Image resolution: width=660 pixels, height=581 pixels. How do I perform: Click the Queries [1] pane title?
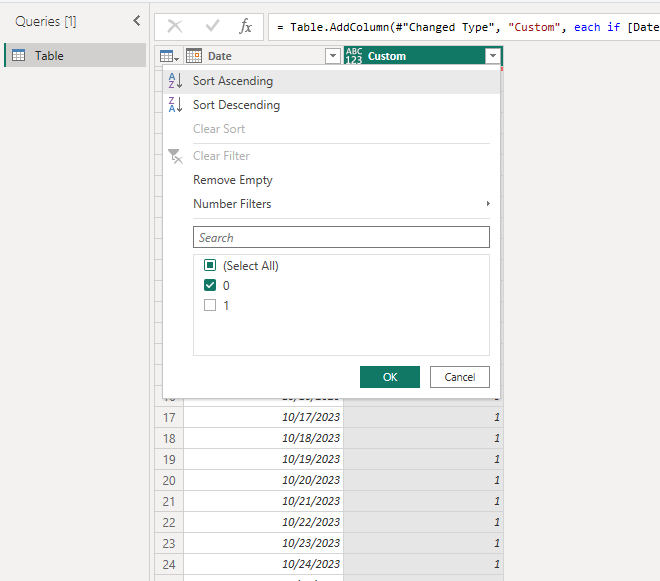(46, 21)
